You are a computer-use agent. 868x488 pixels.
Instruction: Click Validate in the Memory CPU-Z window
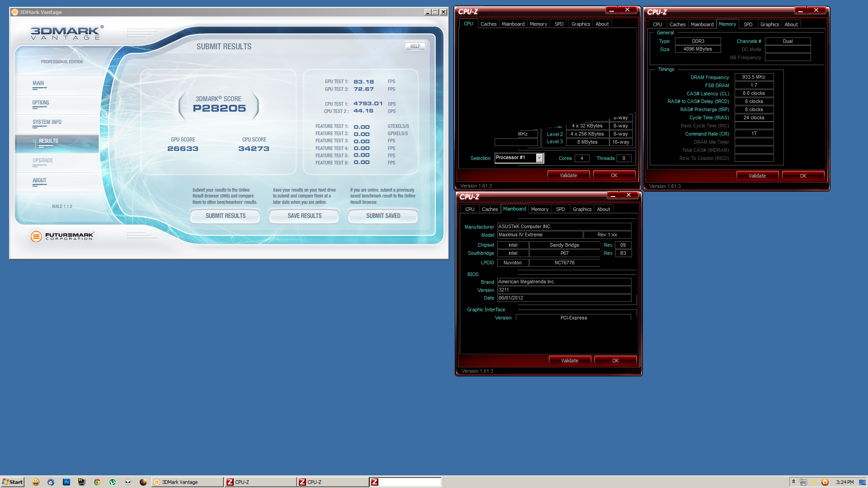pyautogui.click(x=757, y=176)
